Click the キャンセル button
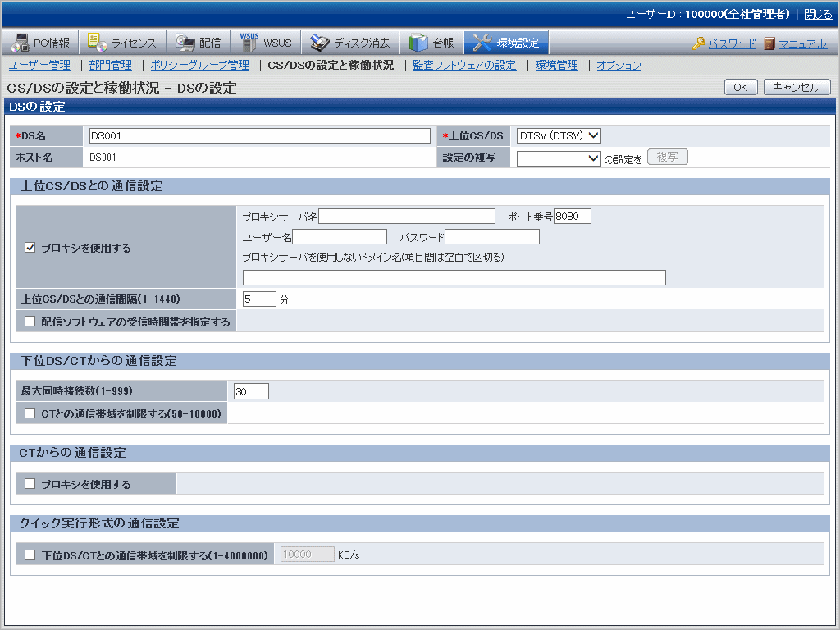 coord(797,87)
